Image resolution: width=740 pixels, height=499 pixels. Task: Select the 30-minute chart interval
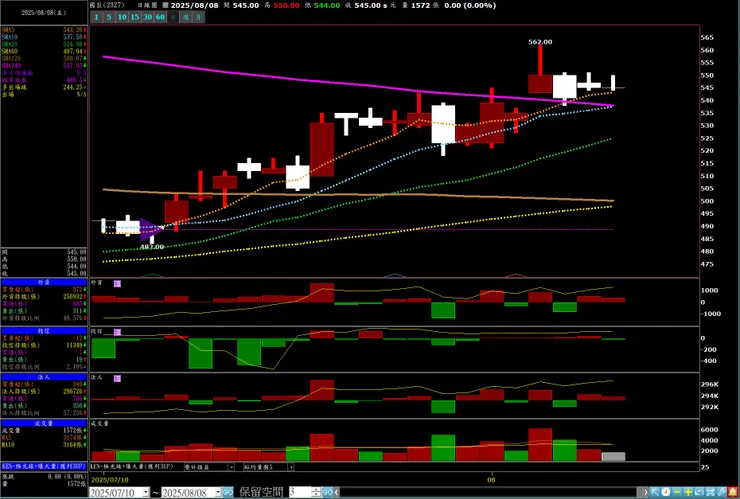pos(148,17)
